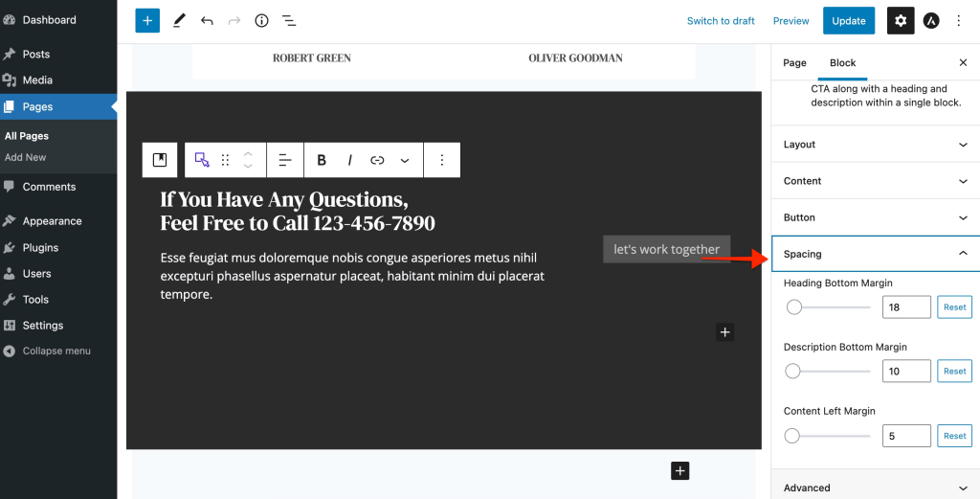Click the Undo arrow in top toolbar

[207, 20]
